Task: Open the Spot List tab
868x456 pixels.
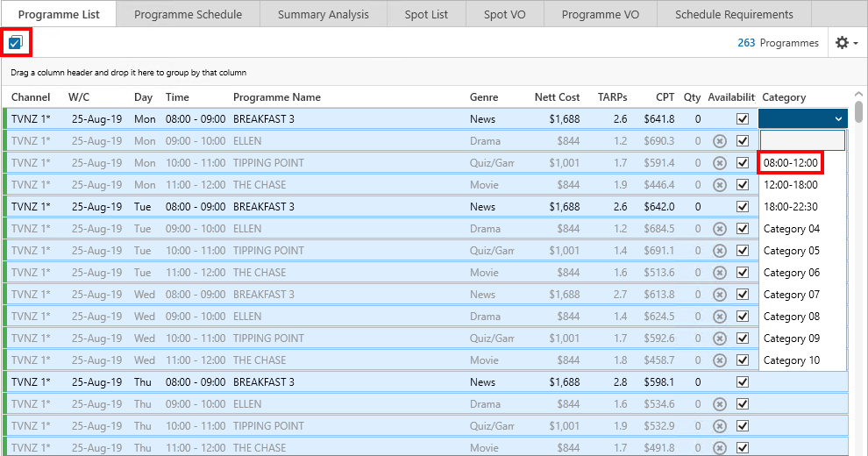Action: [x=426, y=14]
